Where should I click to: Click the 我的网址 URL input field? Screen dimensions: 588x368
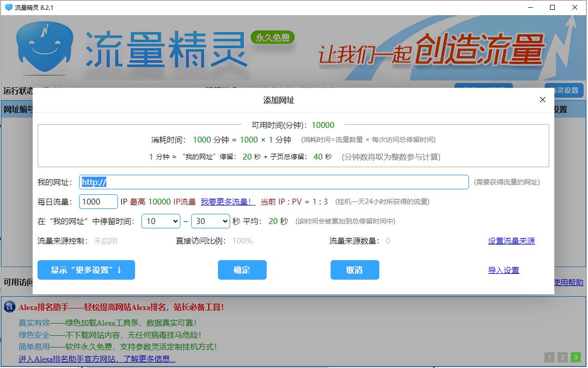pyautogui.click(x=275, y=182)
